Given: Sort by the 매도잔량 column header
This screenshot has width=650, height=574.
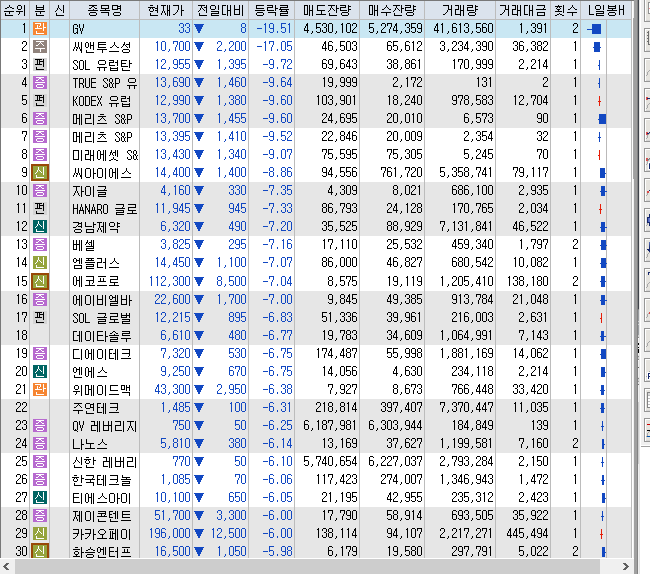Looking at the screenshot, I should click(327, 10).
